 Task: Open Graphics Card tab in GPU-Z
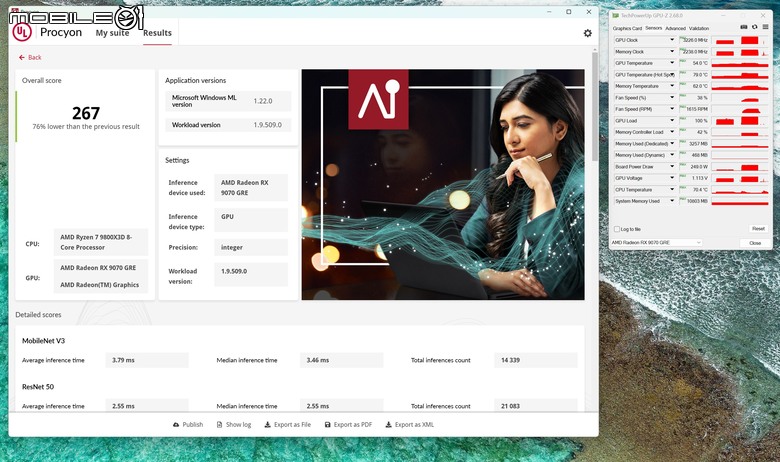(x=627, y=28)
